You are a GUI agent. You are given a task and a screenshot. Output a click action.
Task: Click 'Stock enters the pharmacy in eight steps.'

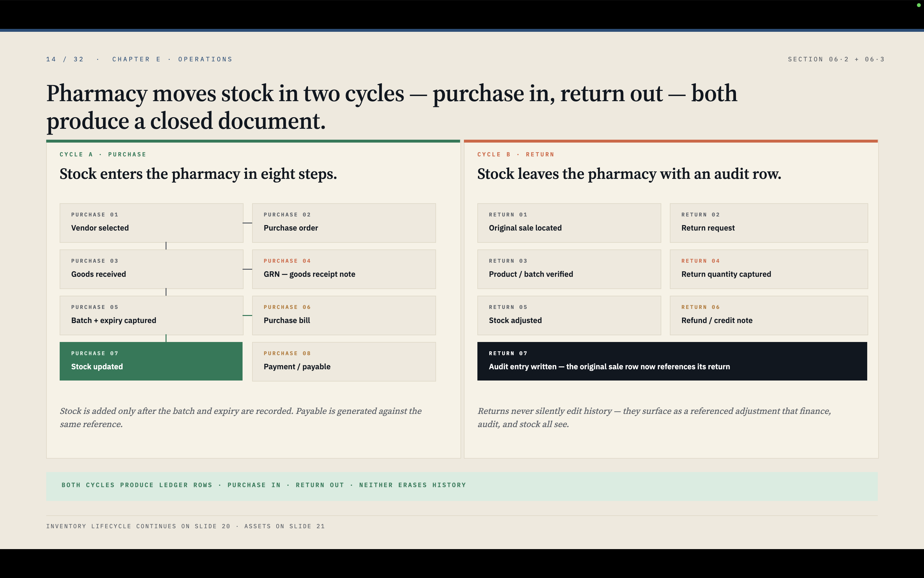click(x=198, y=174)
